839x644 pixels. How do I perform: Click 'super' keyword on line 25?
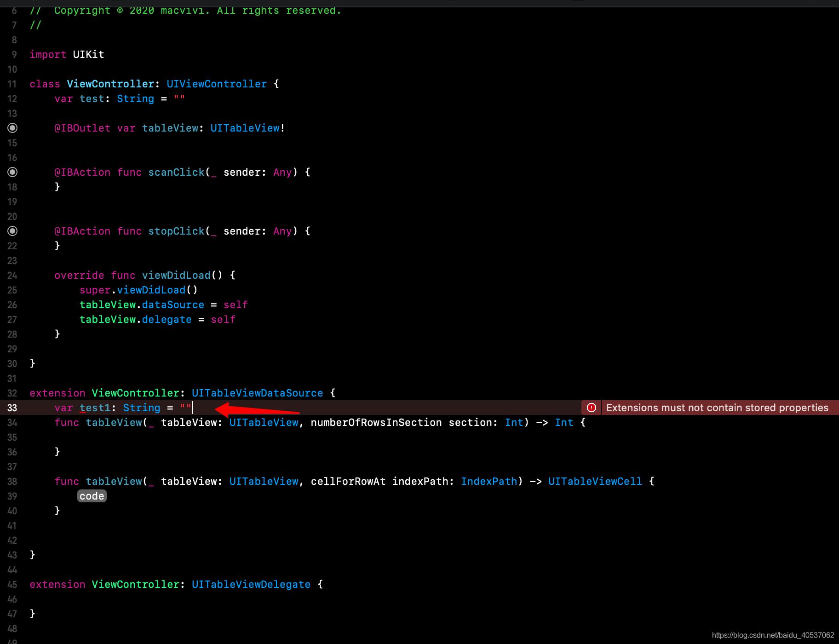pyautogui.click(x=95, y=290)
